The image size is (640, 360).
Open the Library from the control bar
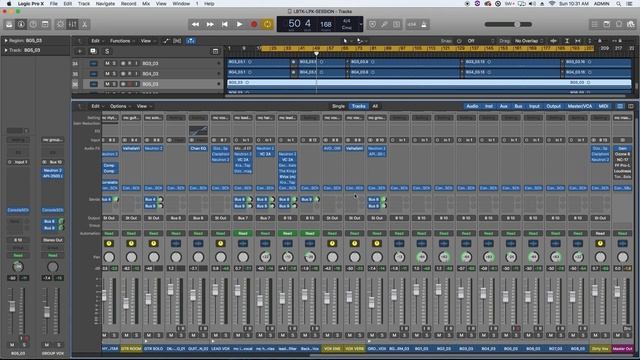(9, 24)
